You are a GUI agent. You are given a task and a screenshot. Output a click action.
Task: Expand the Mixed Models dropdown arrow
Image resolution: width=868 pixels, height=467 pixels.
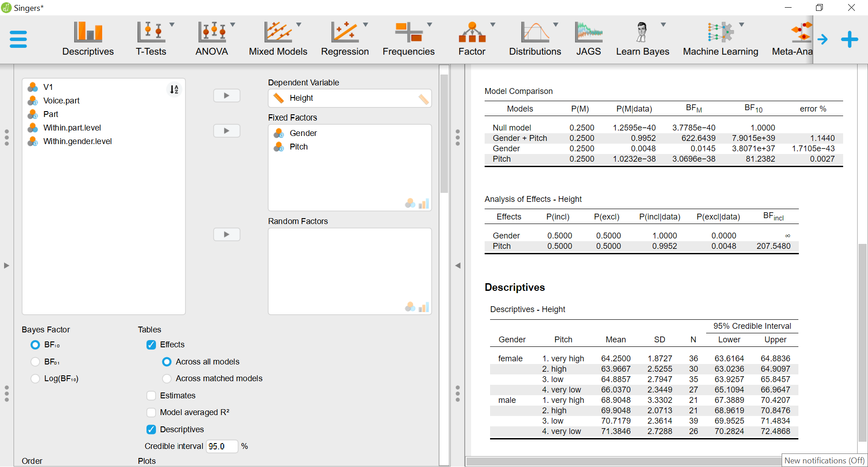point(299,24)
